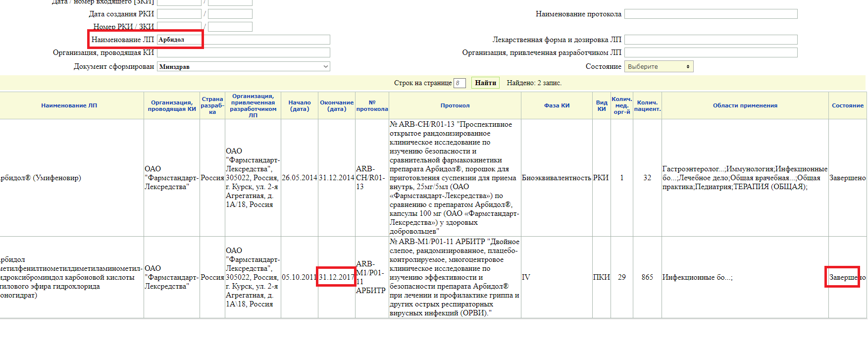Sort by the Окончание (дата) column header

[x=337, y=105]
